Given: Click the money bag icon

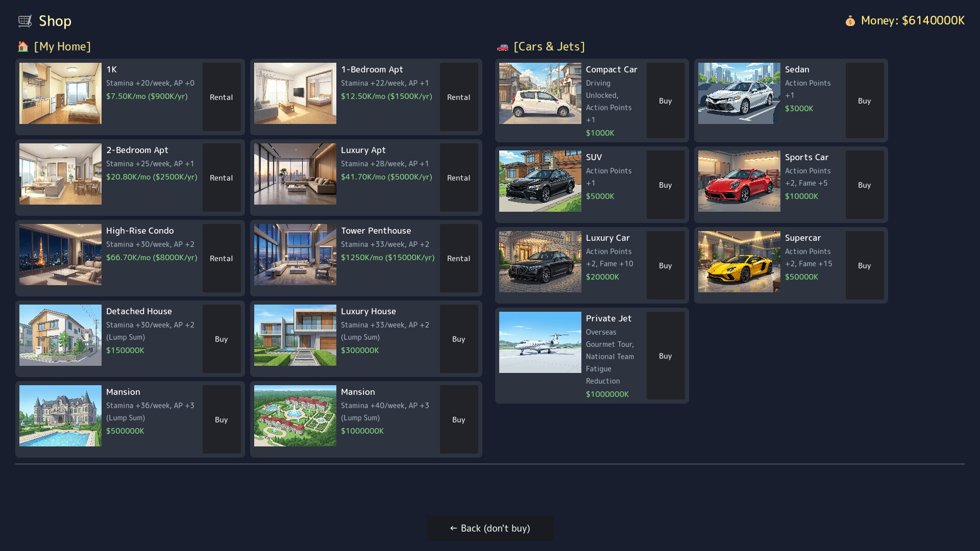Looking at the screenshot, I should coord(850,21).
